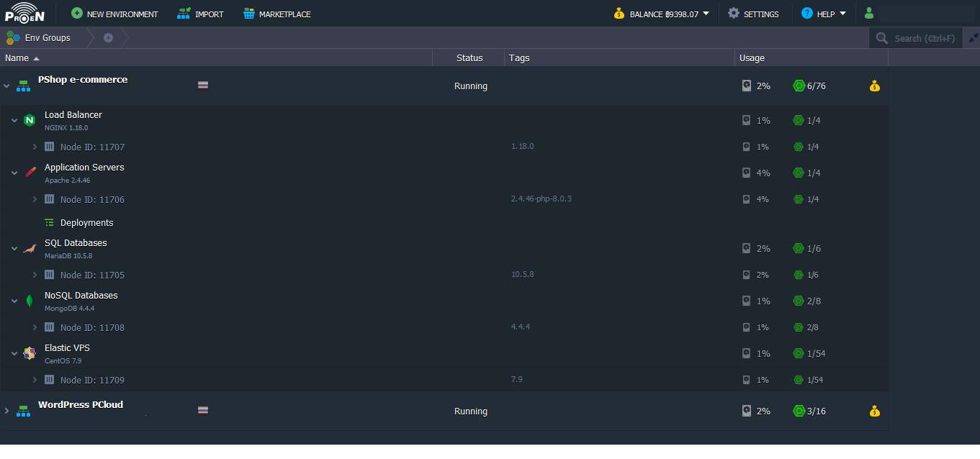The height and width of the screenshot is (459, 980).
Task: Click the Running status of WordPress PCloud
Action: click(471, 412)
